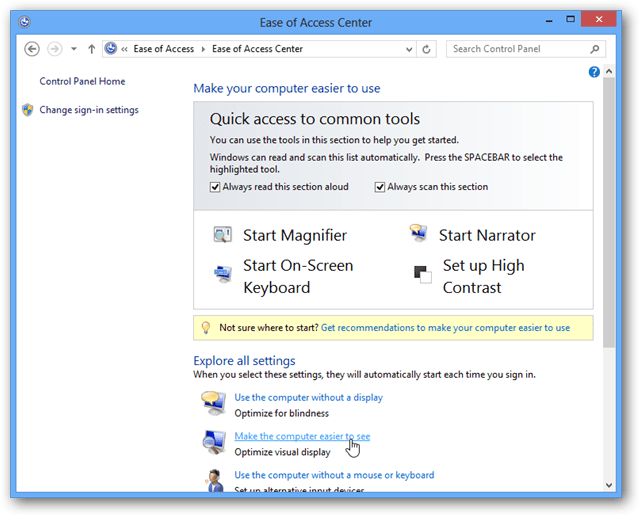
Task: Click the shield icon beside Change sign-in settings
Action: point(28,110)
